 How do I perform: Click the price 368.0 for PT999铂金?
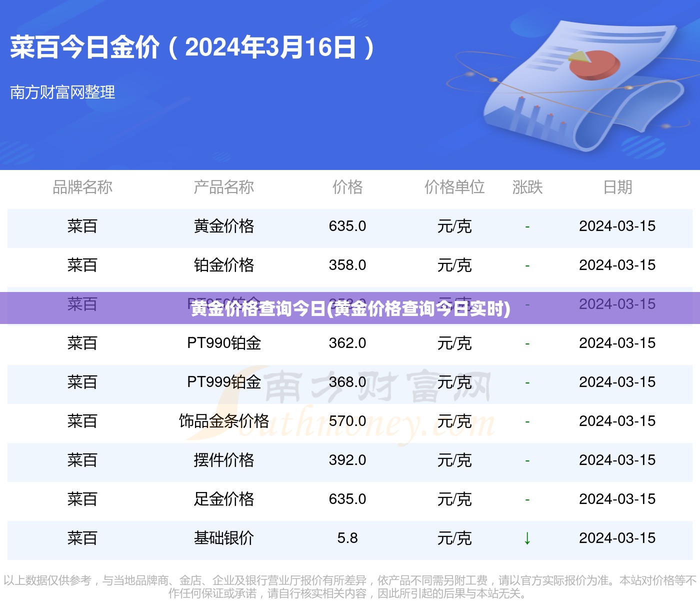[347, 382]
